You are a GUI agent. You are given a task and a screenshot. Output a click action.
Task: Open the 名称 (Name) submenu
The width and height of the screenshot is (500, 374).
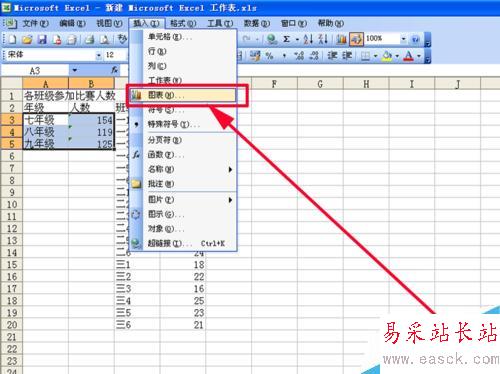[x=182, y=169]
